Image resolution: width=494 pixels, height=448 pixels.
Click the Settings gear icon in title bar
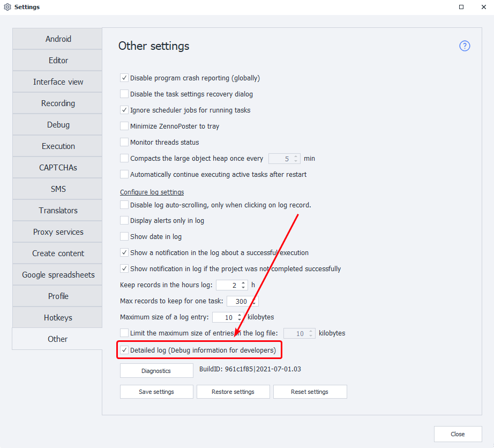point(8,7)
